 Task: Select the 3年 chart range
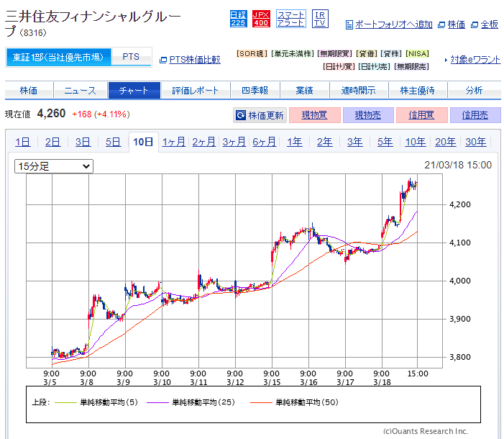click(355, 142)
